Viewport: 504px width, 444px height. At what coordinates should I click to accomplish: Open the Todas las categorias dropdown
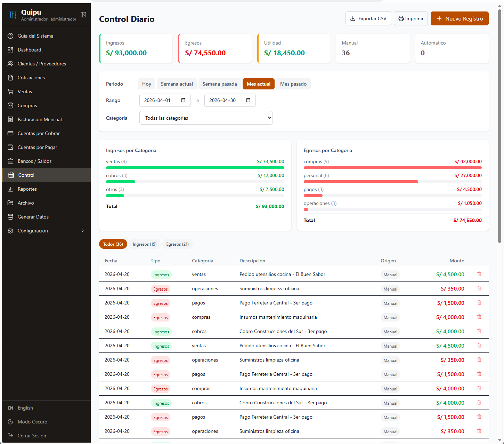(206, 118)
